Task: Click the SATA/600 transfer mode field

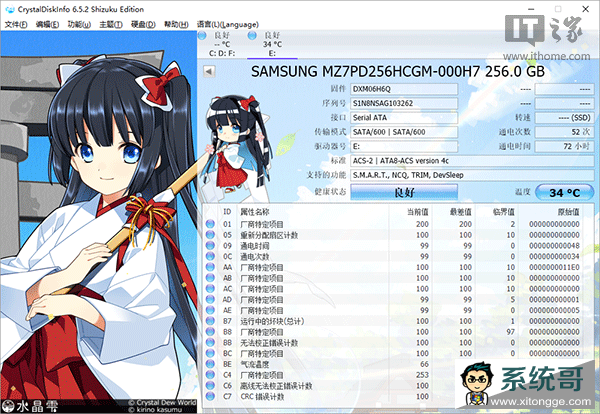Action: click(x=404, y=132)
